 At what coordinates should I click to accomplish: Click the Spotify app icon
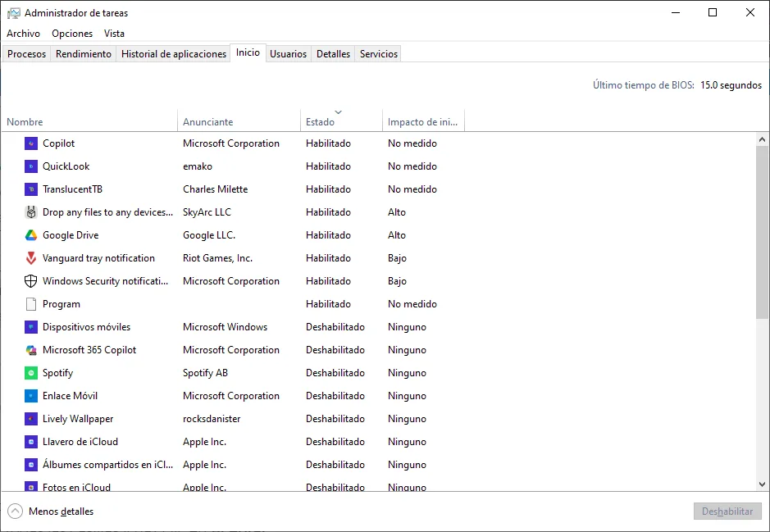[x=31, y=373]
